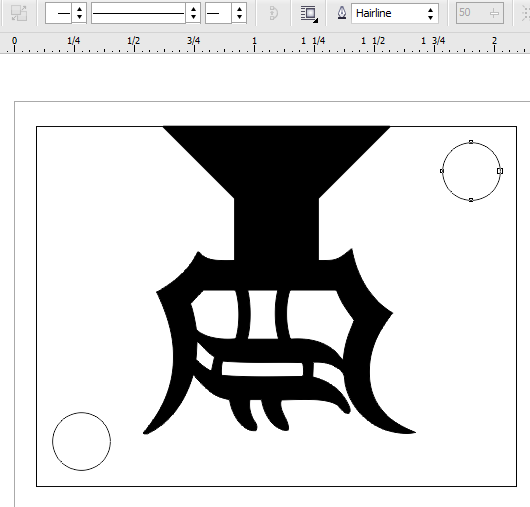Click the top node of the selected circle
530x507 pixels.
coord(471,142)
